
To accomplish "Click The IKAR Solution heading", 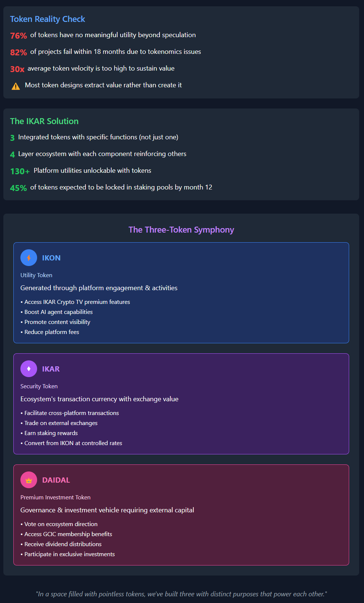I will (x=44, y=121).
